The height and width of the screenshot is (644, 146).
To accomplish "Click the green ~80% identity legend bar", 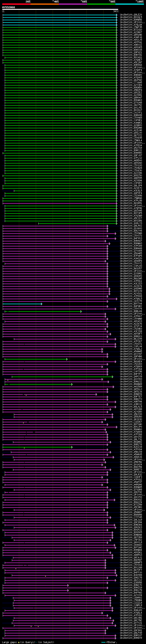I will point(101,4).
